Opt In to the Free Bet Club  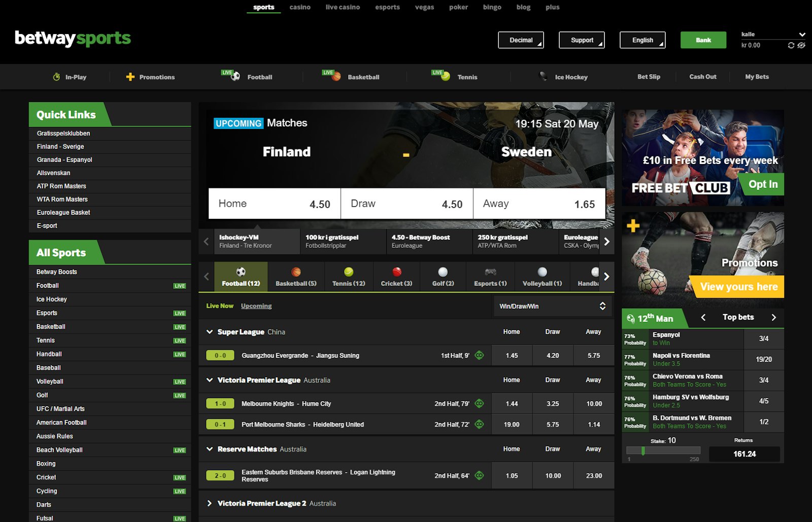[762, 184]
